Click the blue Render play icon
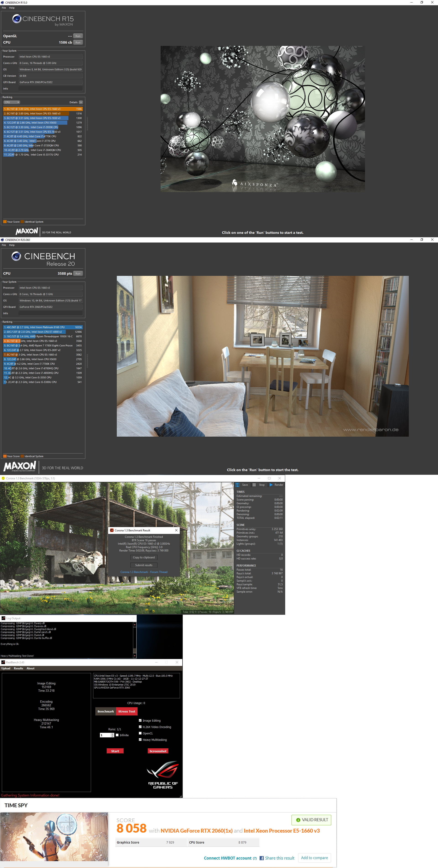 pos(271,485)
